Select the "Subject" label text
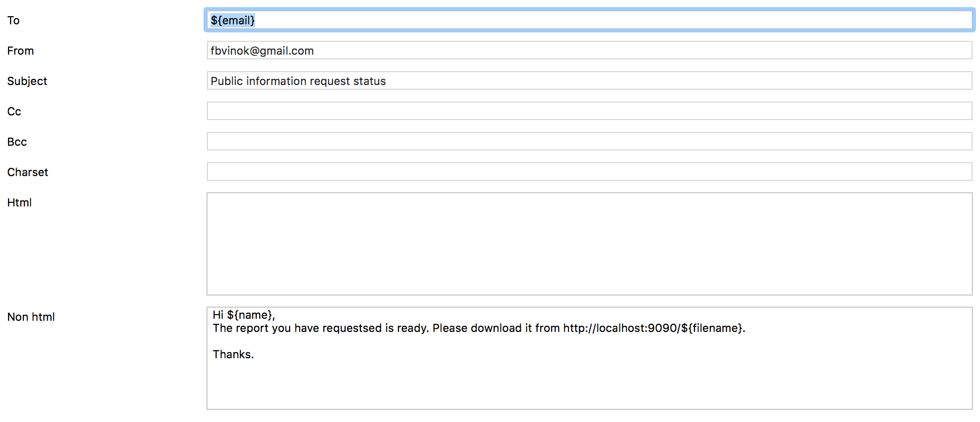980x422 pixels. click(x=27, y=81)
